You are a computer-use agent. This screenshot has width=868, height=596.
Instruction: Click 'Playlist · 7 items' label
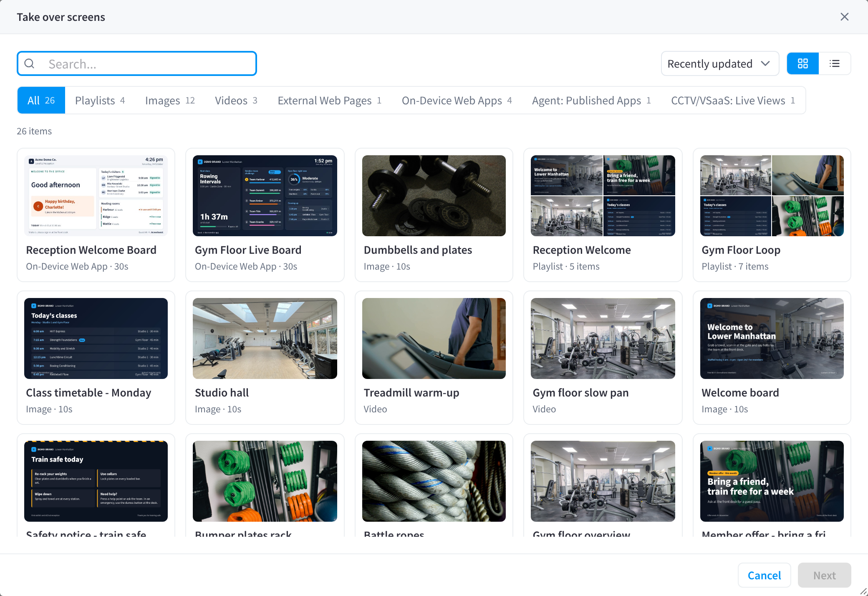(735, 266)
